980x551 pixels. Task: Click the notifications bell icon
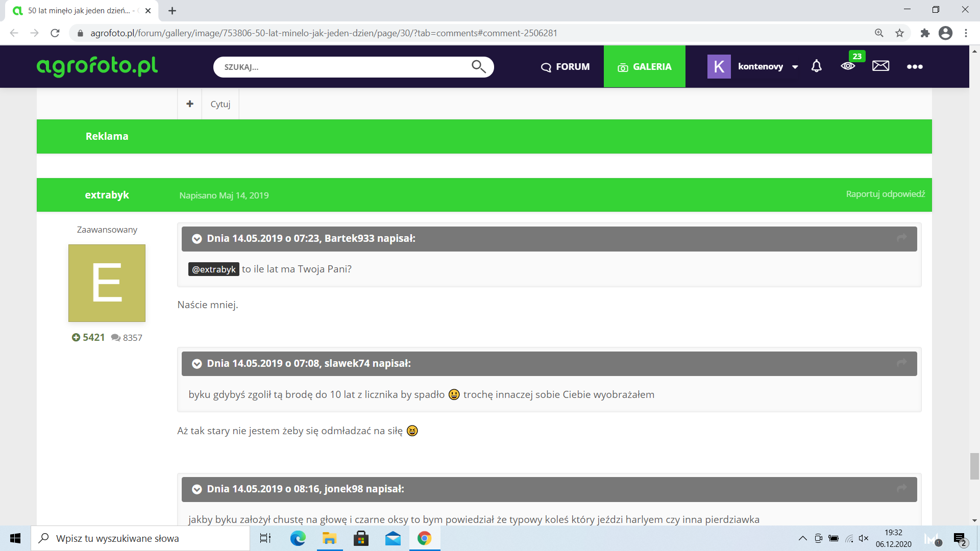click(x=817, y=66)
